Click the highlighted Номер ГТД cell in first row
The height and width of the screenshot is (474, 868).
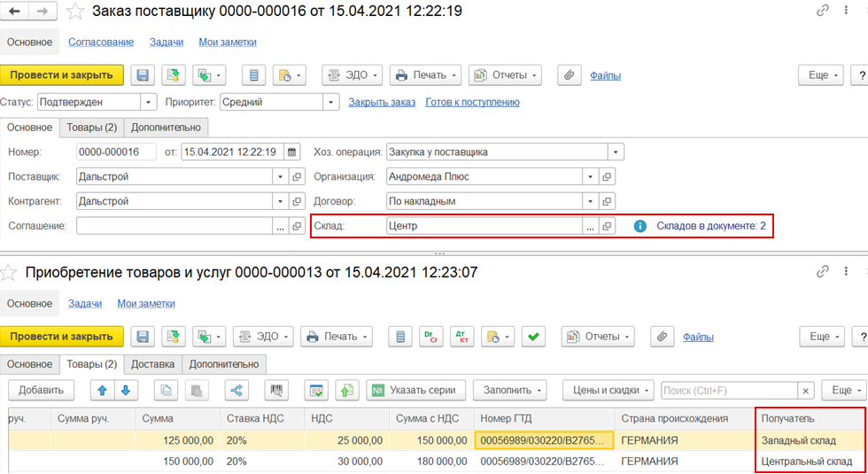544,441
